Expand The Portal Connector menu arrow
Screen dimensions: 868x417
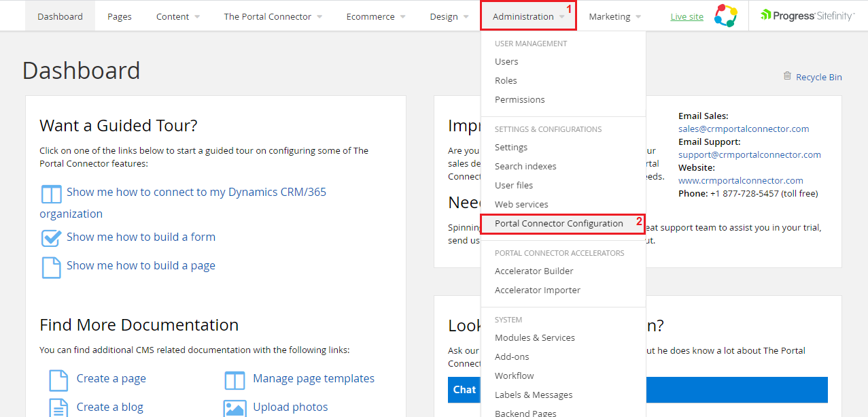tap(319, 17)
